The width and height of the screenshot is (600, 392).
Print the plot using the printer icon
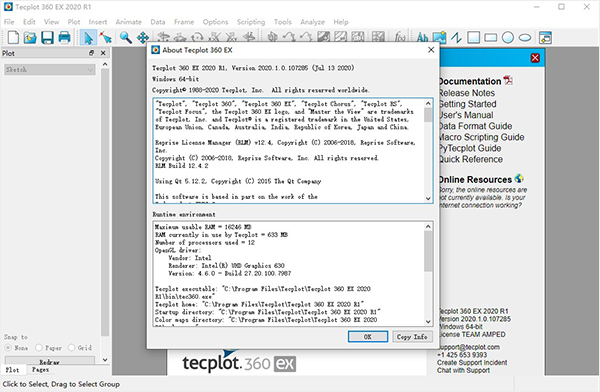(64, 38)
